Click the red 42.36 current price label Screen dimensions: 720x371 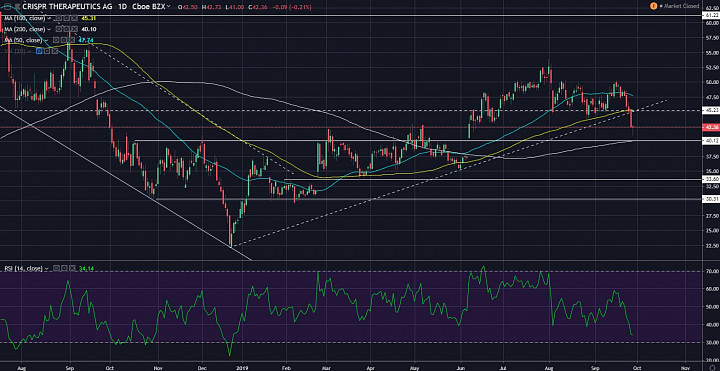[712, 127]
